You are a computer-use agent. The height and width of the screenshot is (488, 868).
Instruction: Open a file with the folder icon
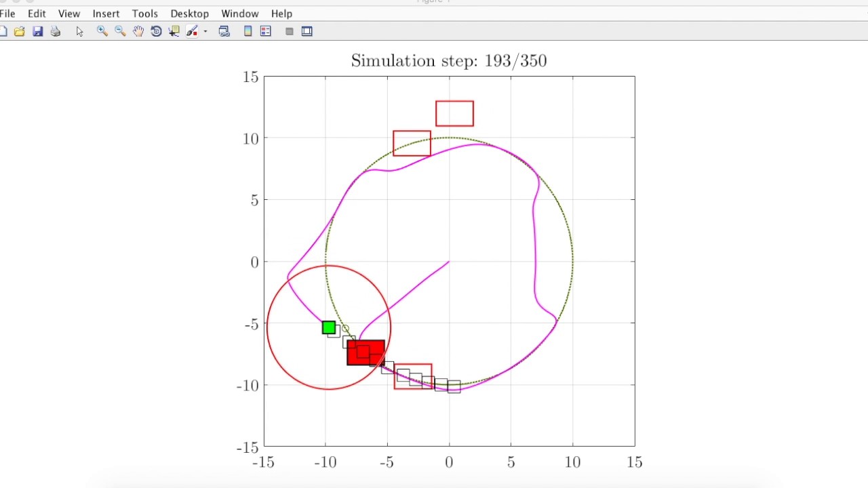point(20,31)
